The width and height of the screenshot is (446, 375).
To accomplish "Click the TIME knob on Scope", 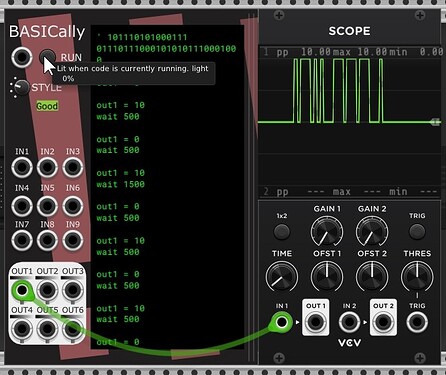I will [282, 277].
